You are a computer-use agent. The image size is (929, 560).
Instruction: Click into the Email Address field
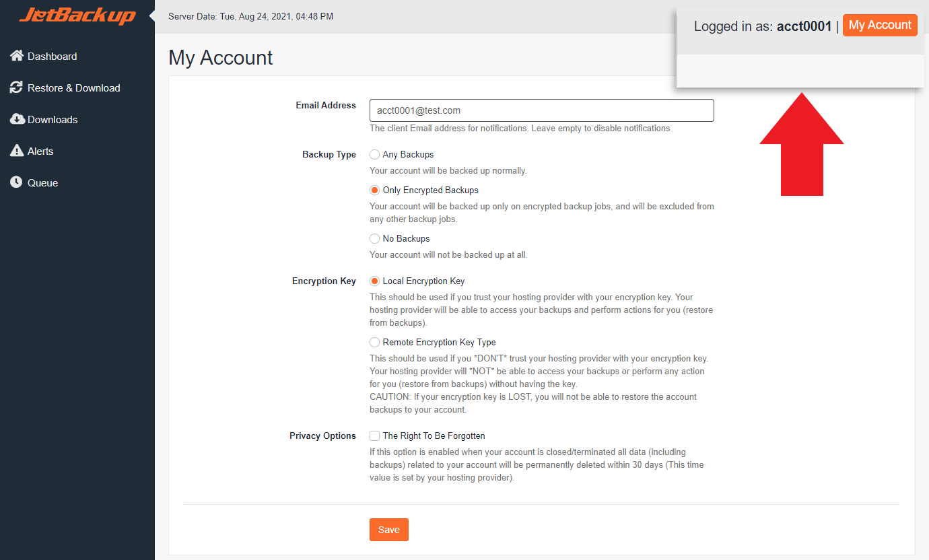541,110
